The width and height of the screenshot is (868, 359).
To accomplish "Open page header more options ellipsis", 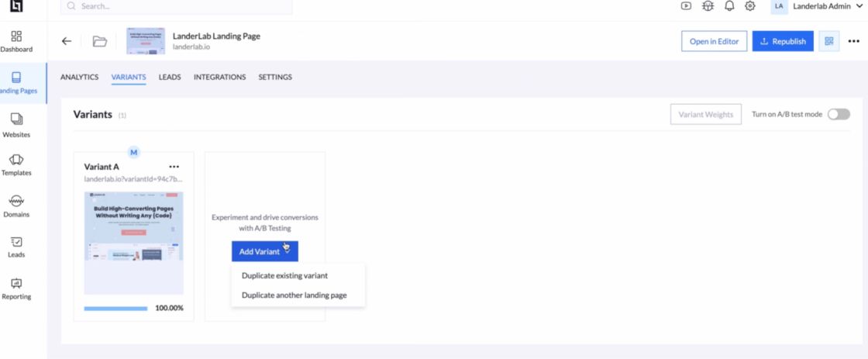I will point(853,42).
